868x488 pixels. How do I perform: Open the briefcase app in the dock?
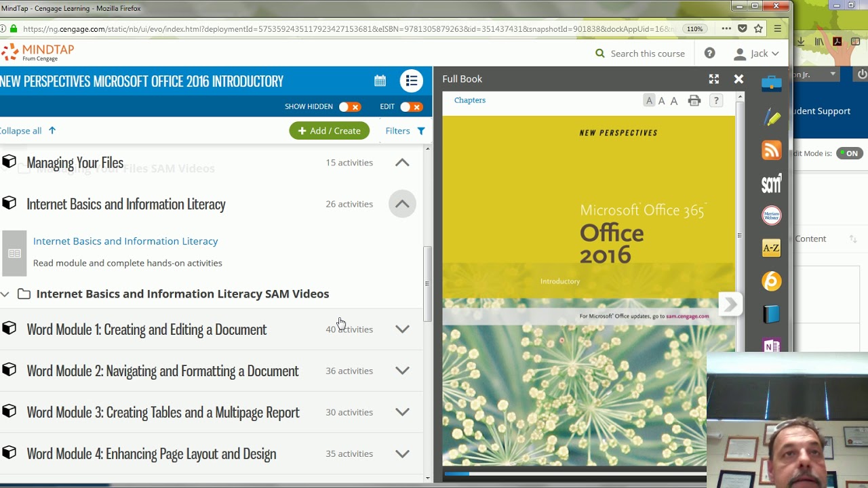(x=771, y=84)
